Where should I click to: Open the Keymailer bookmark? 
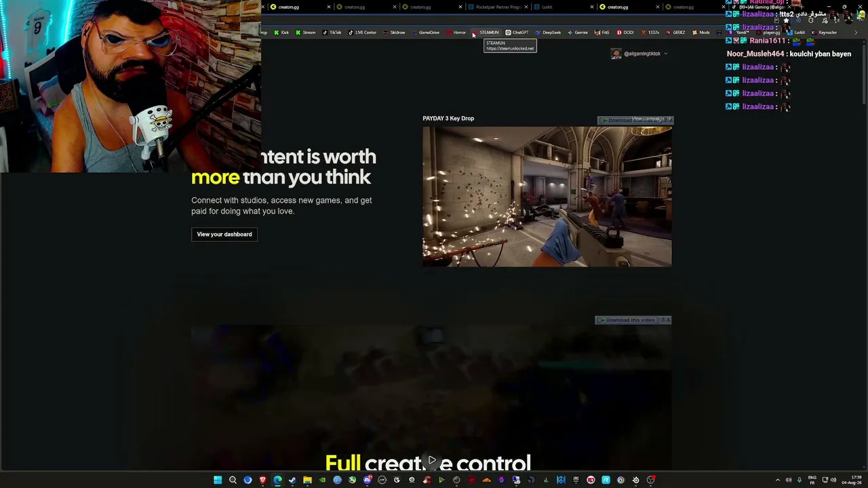(825, 33)
